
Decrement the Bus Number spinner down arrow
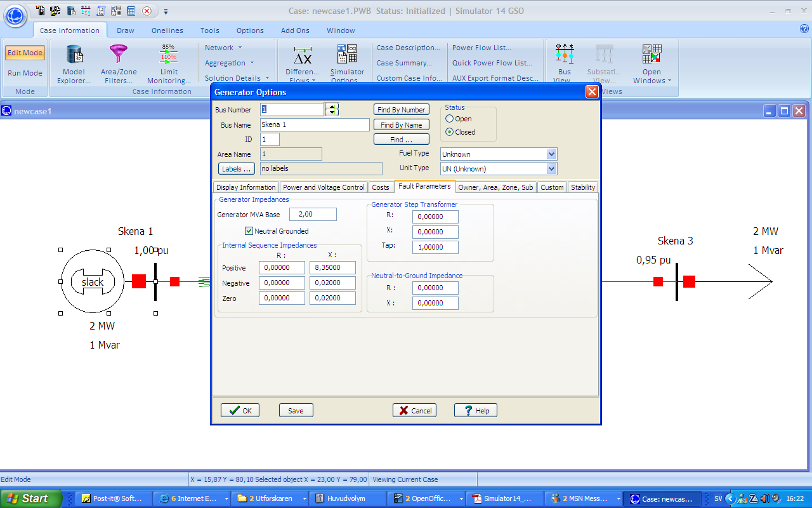click(x=332, y=112)
